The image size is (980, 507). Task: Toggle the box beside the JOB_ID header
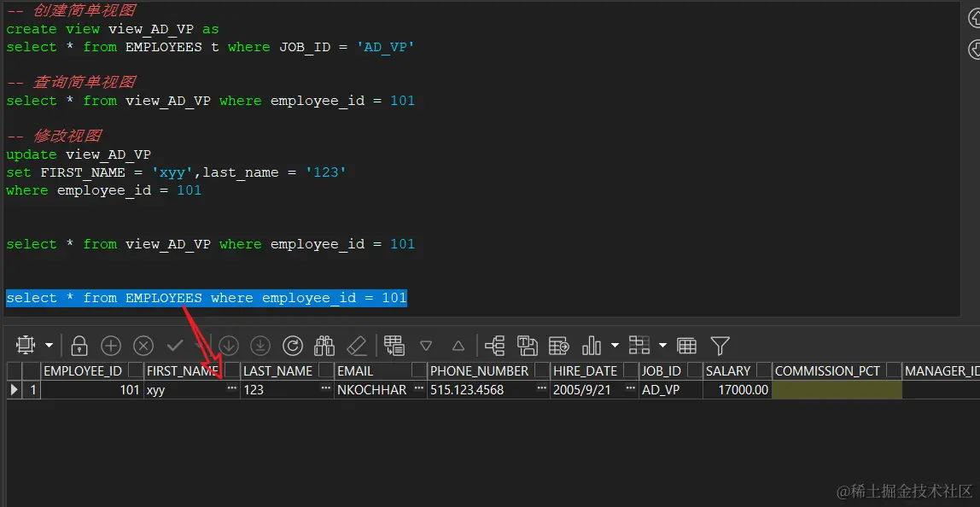(693, 370)
